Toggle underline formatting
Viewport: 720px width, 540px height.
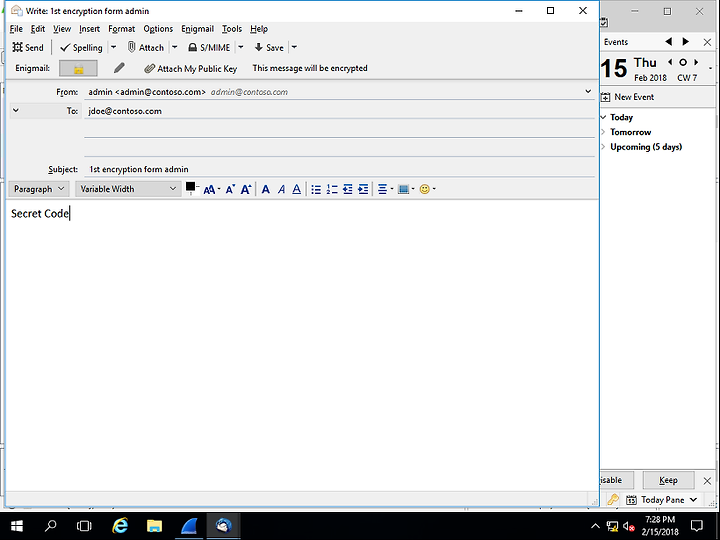(x=297, y=189)
